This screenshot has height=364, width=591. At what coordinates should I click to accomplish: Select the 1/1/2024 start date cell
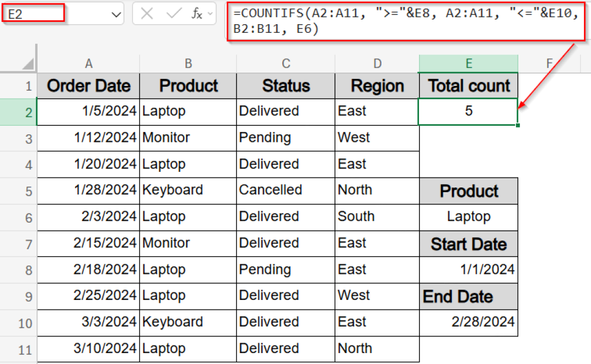[469, 271]
